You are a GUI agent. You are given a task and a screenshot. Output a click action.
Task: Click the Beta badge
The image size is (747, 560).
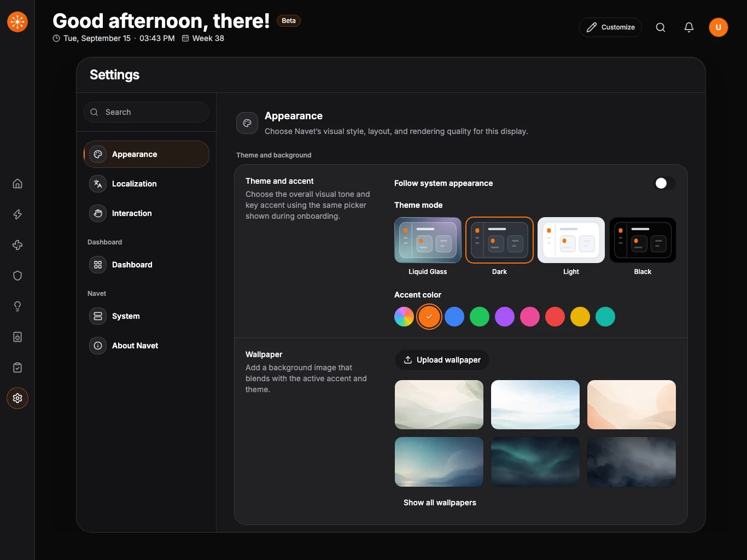[x=289, y=21]
